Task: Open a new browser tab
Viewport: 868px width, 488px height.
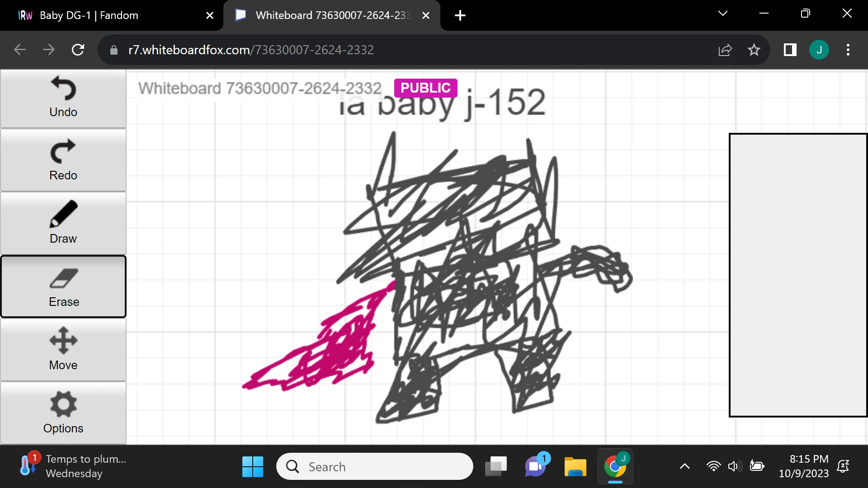Action: 460,15
